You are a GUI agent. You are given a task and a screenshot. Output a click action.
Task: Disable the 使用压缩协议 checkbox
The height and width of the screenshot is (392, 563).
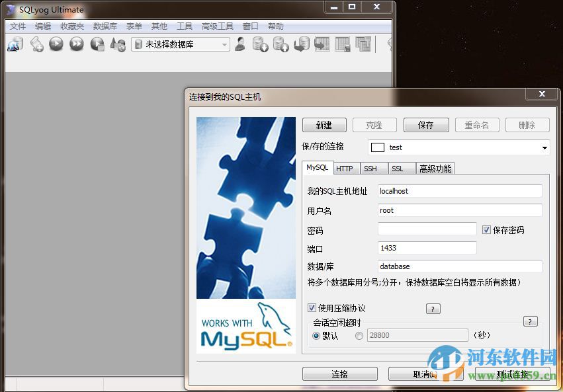pyautogui.click(x=311, y=307)
